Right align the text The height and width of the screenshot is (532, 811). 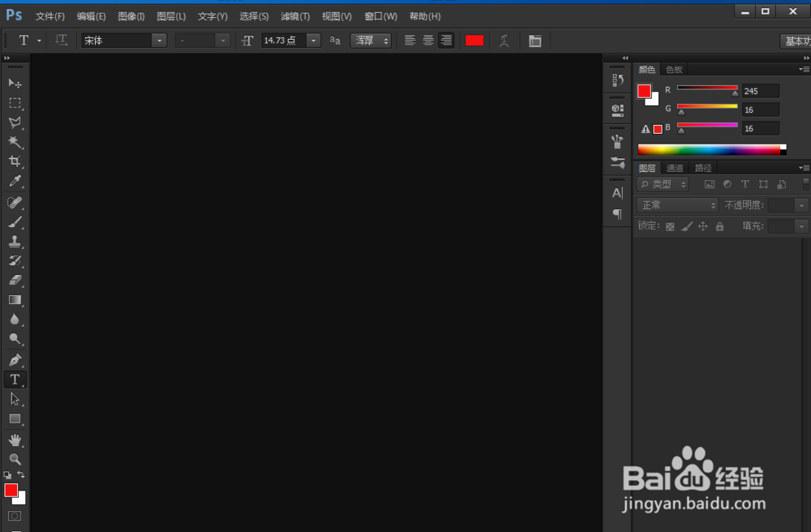click(446, 41)
